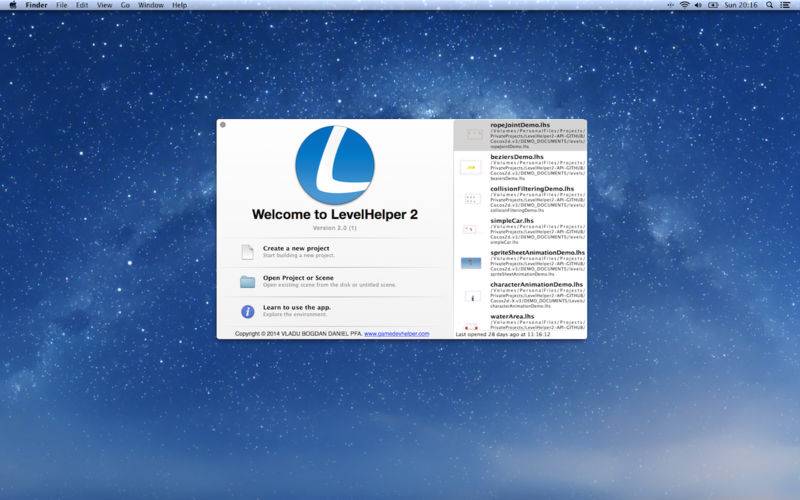Open the Apple menu
800x500 pixels.
pos(13,5)
